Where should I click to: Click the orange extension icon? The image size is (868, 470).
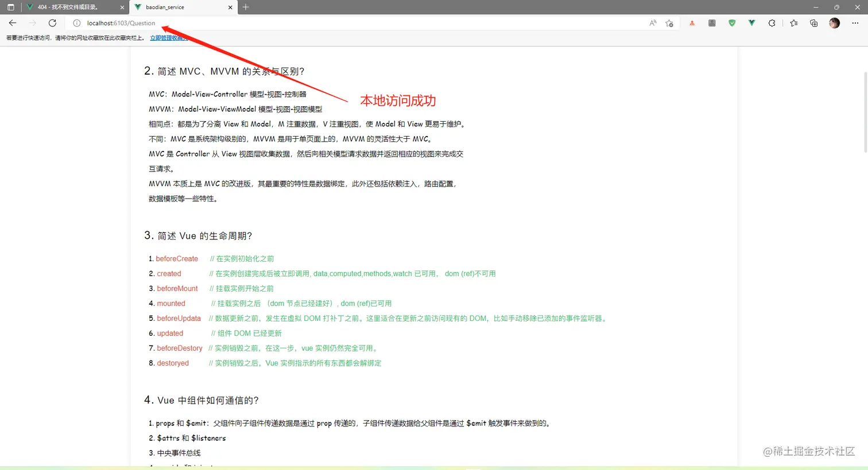point(692,23)
